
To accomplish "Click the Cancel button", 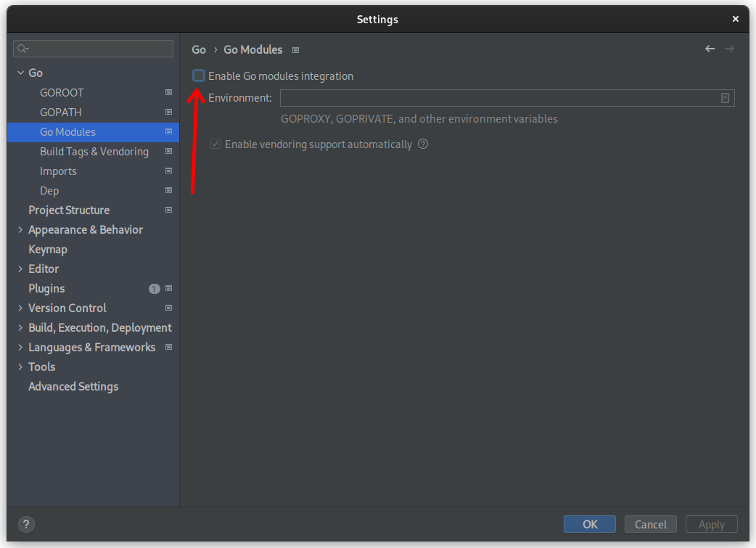I will [650, 524].
